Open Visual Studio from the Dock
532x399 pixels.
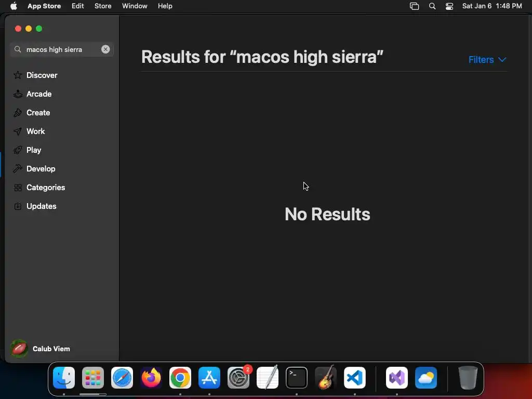pos(397,378)
